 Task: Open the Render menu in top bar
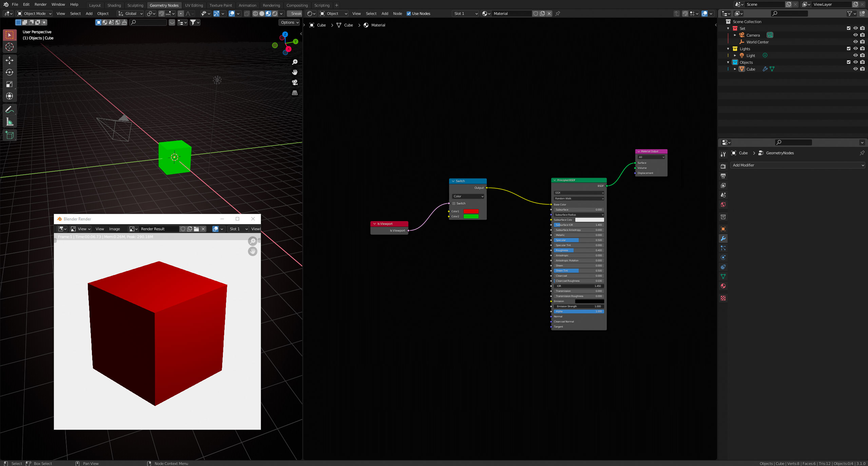point(40,4)
